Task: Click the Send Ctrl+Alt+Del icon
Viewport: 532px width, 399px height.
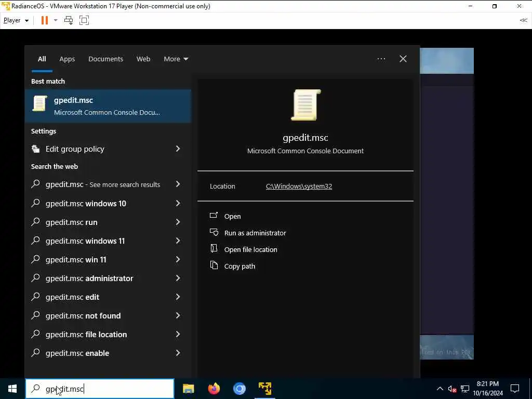Action: (69, 20)
